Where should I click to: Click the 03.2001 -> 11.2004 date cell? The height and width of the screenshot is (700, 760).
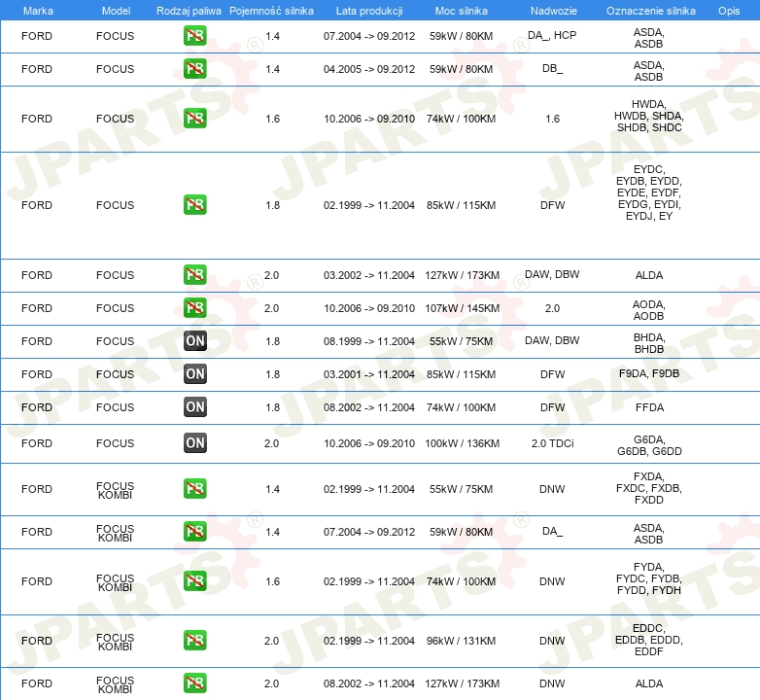click(369, 374)
